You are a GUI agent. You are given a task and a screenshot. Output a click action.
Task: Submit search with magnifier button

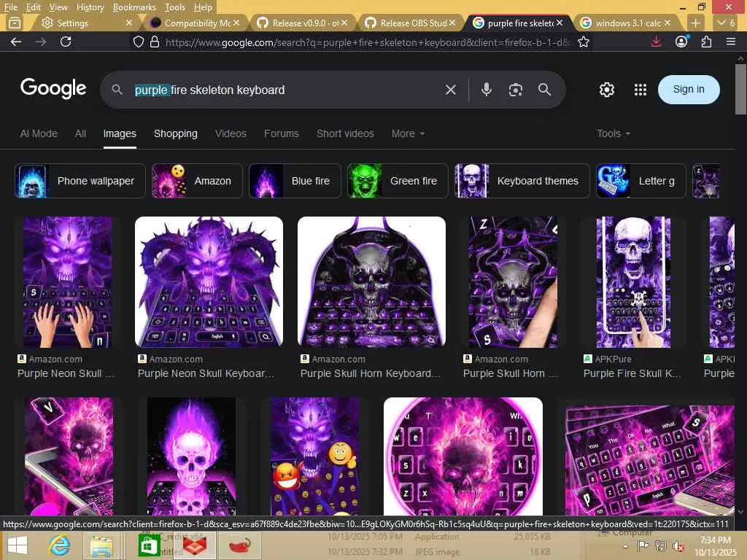(x=544, y=90)
